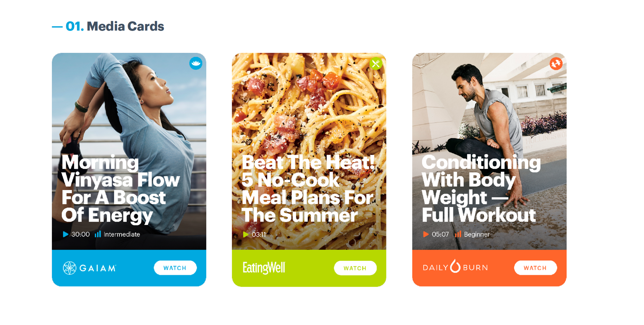Click the orange dumbbell fitness badge

tap(556, 64)
